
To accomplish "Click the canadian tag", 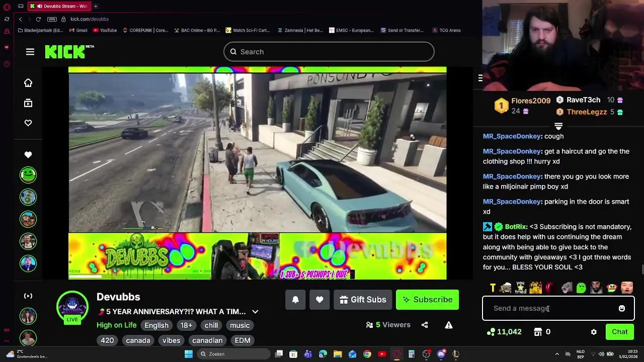I will (x=207, y=340).
